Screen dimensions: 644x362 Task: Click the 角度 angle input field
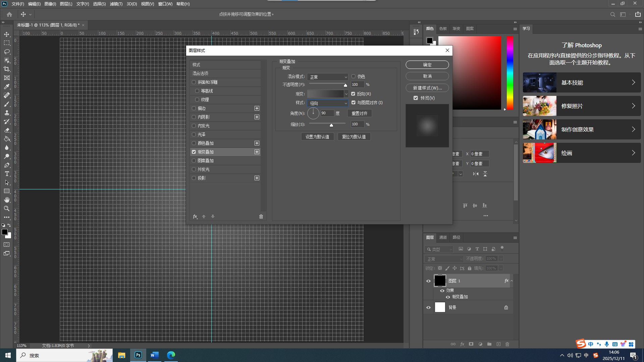click(x=327, y=113)
